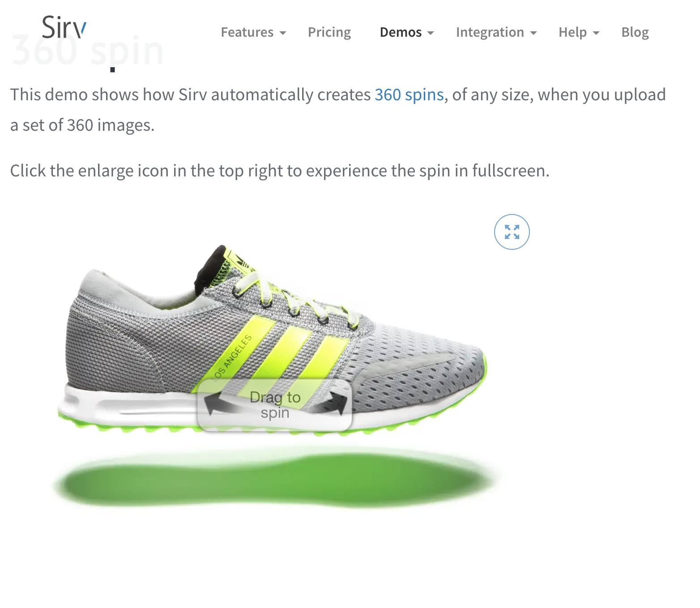The height and width of the screenshot is (608, 700).
Task: Open the spin in fullscreen via enlarge icon
Action: coord(512,232)
